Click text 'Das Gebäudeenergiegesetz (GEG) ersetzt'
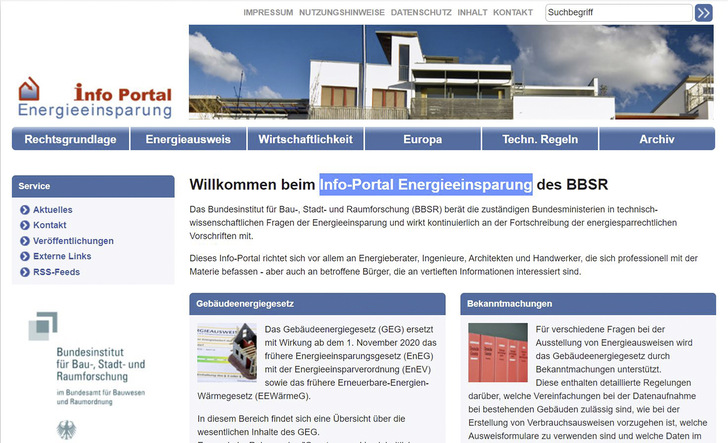 pos(349,329)
